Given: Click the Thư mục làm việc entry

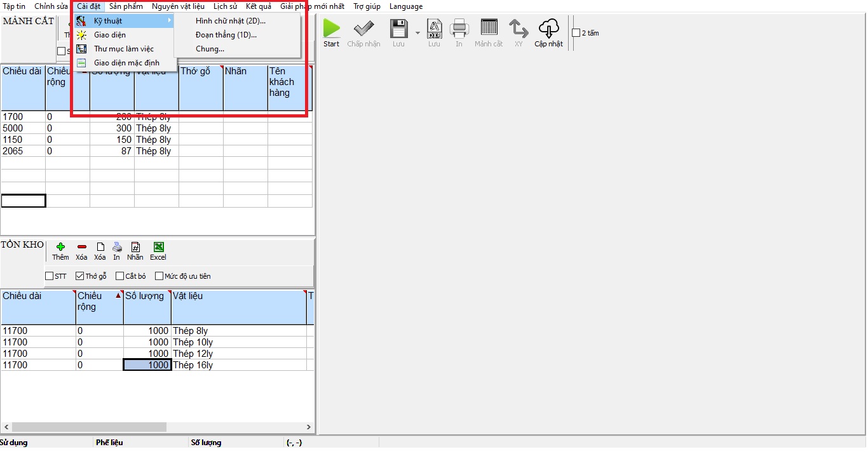Looking at the screenshot, I should pyautogui.click(x=123, y=49).
